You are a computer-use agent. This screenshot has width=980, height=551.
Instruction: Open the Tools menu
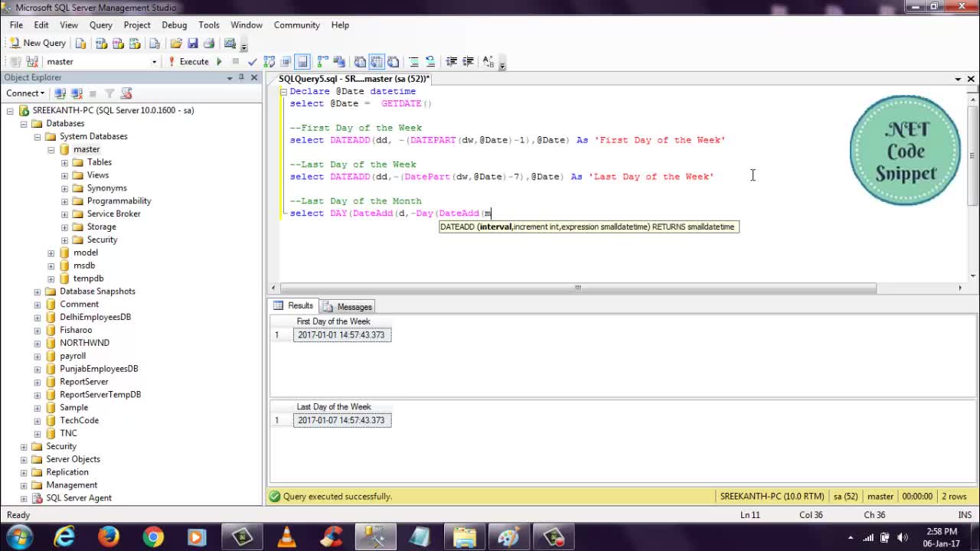pos(209,24)
